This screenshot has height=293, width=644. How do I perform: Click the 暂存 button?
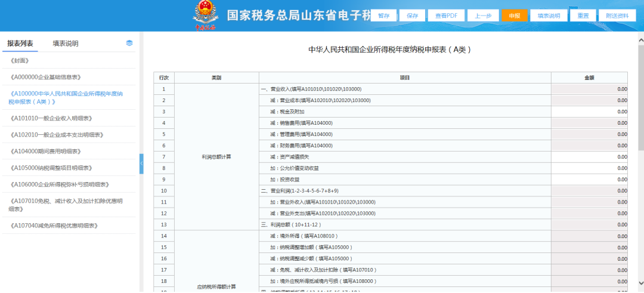coord(384,16)
